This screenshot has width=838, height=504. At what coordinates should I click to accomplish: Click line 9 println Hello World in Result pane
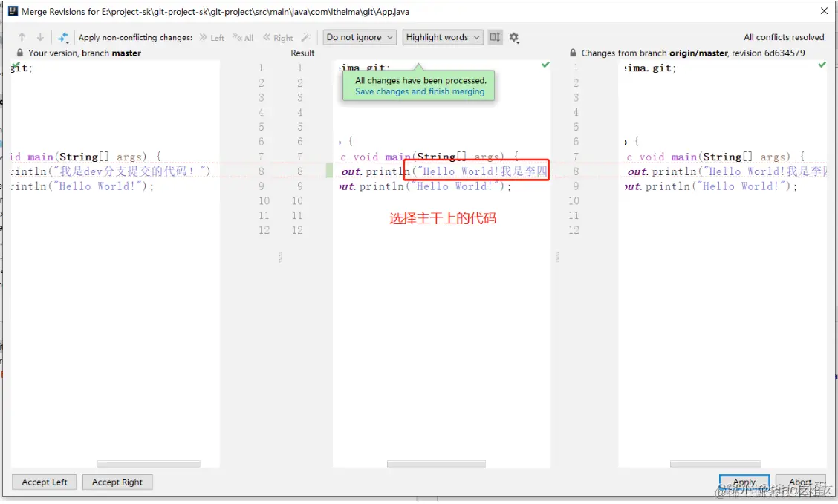(426, 186)
